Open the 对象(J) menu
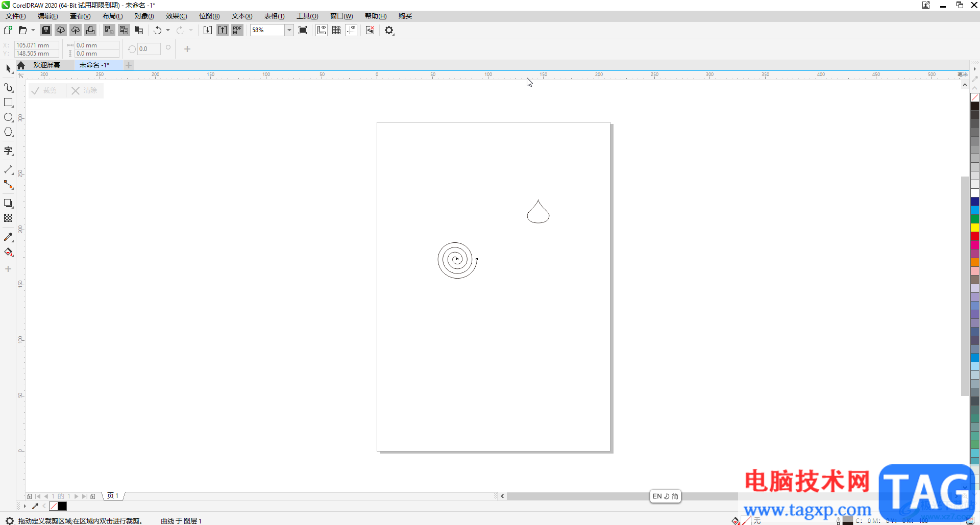 coord(144,16)
